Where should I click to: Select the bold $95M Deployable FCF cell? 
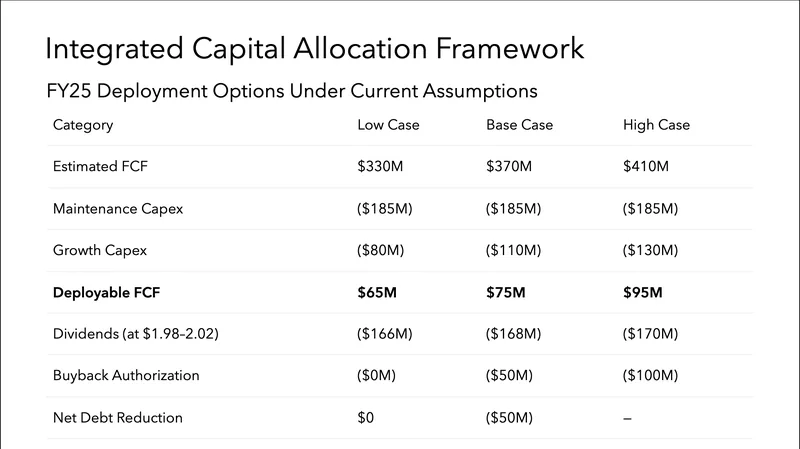pyautogui.click(x=642, y=292)
